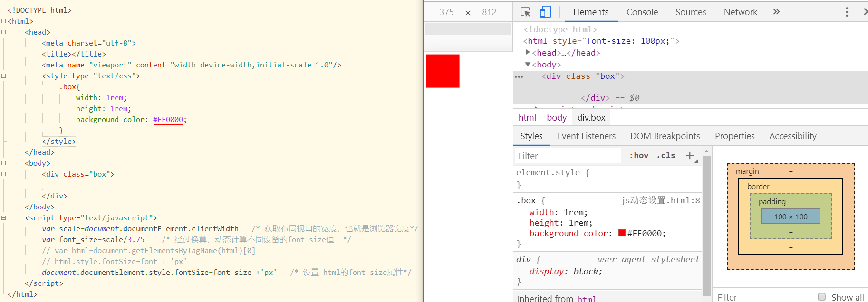Open the DevTools three-dot menu
Viewport: 868px width, 302px height.
click(847, 12)
